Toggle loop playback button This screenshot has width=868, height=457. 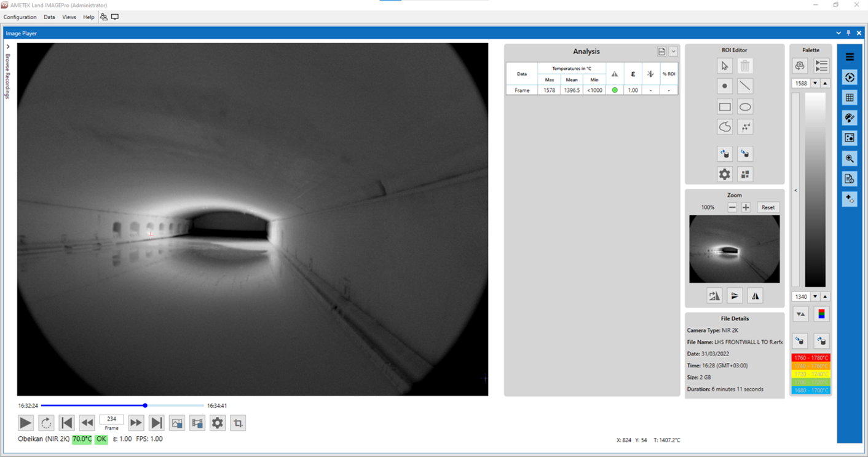(x=46, y=423)
